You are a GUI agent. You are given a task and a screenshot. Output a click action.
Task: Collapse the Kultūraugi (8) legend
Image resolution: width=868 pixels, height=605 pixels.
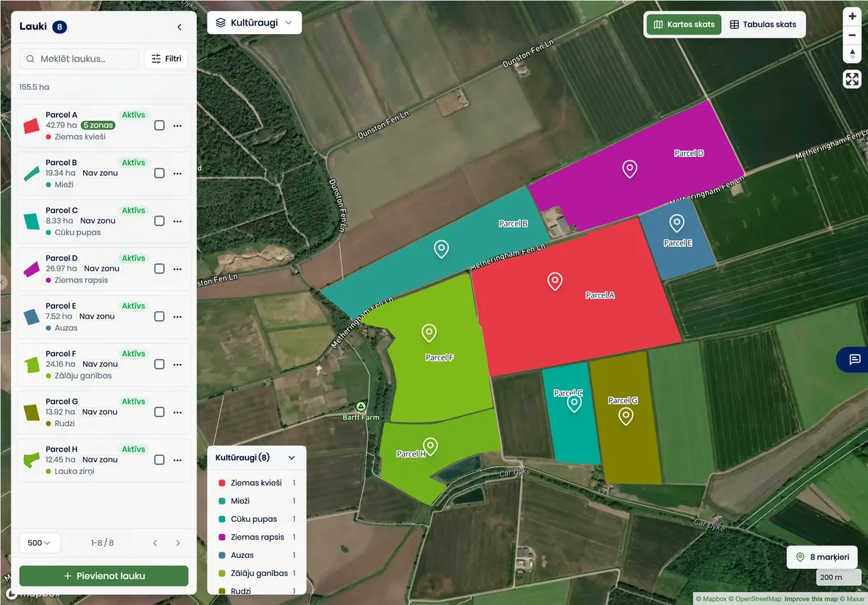pos(292,457)
